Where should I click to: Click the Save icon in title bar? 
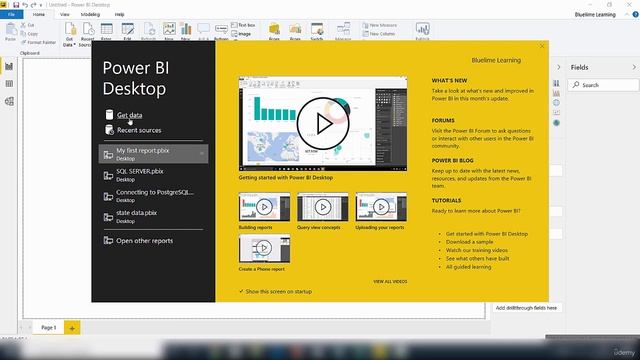pos(16,5)
